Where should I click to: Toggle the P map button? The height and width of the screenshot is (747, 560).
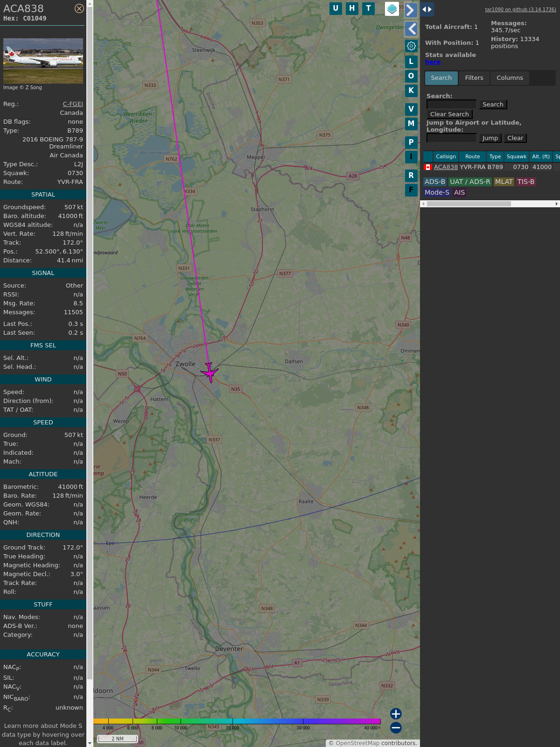pos(411,142)
